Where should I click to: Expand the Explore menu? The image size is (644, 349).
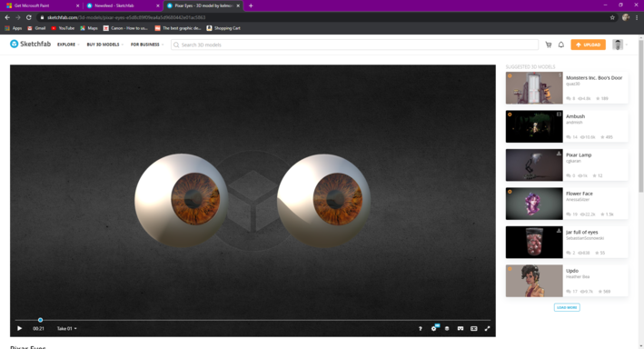click(x=68, y=45)
